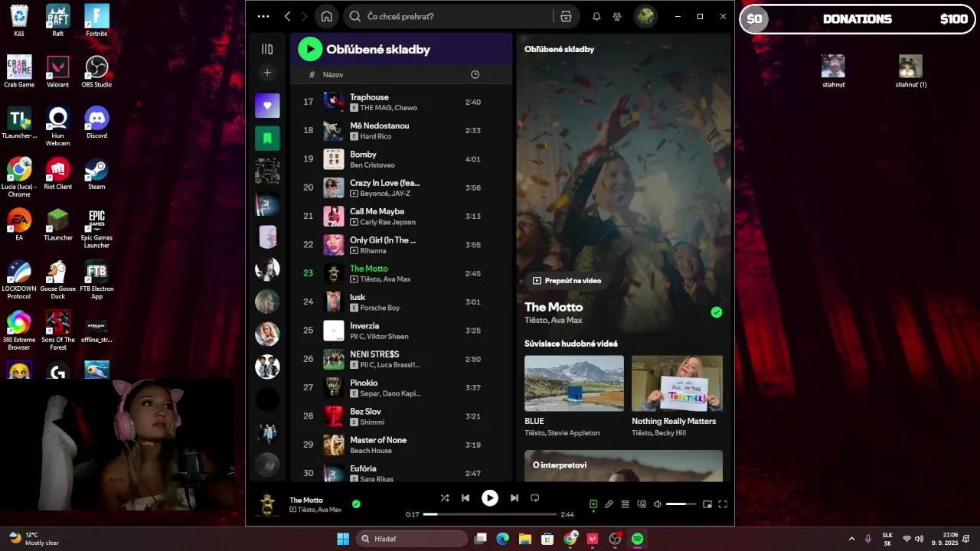980x551 pixels.
Task: Click the Hľadať taskbar search box
Action: coord(412,539)
